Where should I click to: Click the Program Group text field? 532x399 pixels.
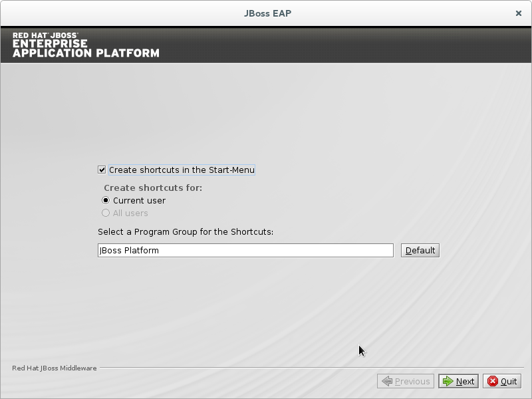coord(245,250)
